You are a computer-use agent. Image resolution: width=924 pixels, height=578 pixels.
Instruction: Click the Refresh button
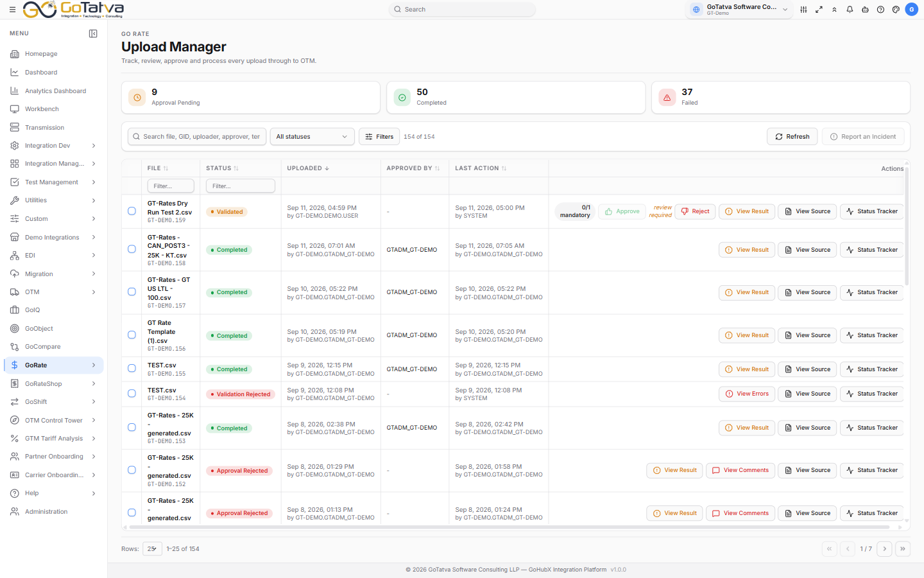tap(792, 137)
